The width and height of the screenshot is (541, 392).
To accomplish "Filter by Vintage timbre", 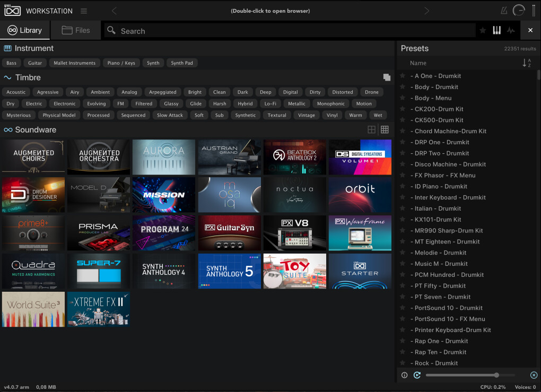I will [x=307, y=115].
